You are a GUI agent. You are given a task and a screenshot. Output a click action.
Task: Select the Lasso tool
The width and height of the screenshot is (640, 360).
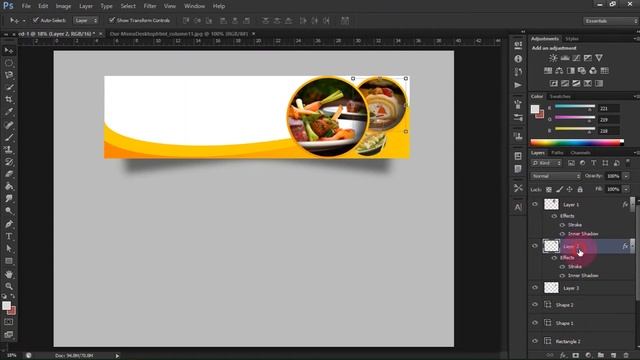[9, 75]
